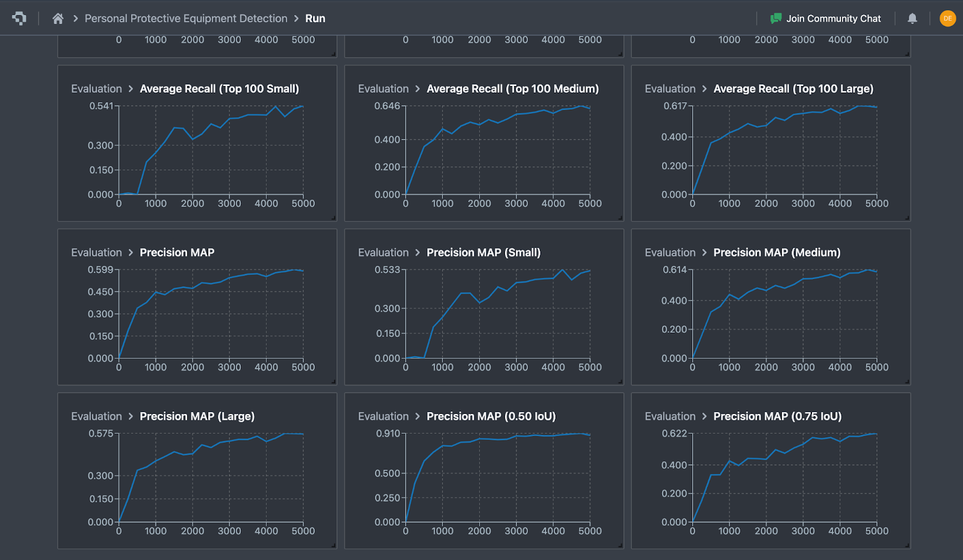Select the Precision MAP (Small) chart panel

(x=484, y=307)
